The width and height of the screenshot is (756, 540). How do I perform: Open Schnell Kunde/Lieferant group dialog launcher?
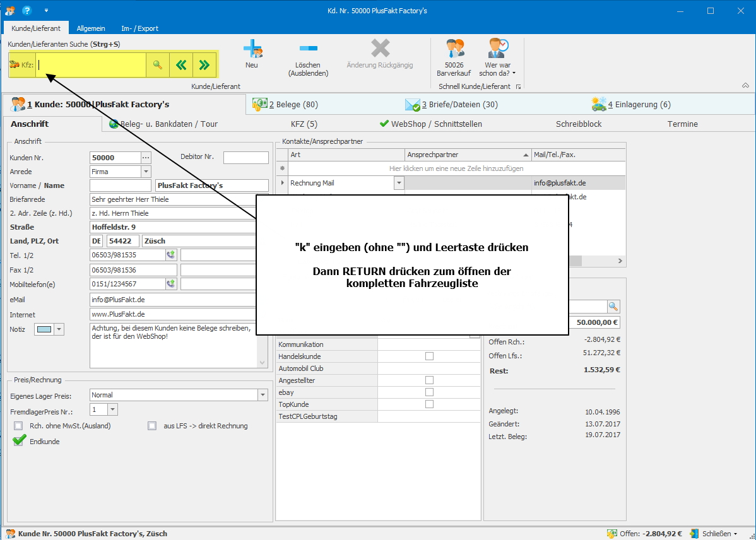coord(518,87)
